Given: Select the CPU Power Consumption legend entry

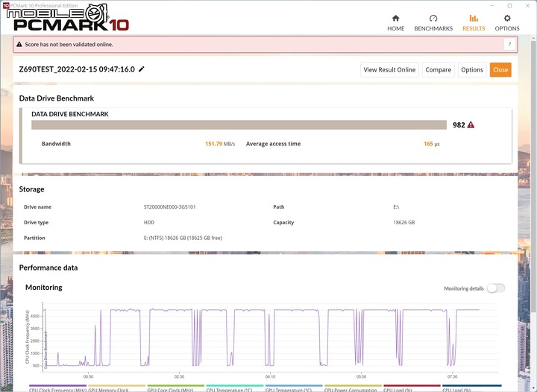Looking at the screenshot, I should click(x=353, y=388).
